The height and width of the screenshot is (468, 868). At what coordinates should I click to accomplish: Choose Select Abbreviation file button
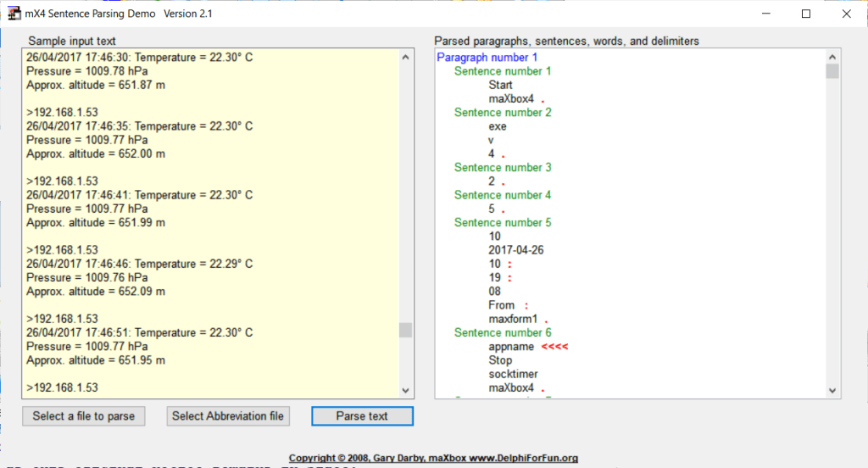229,416
